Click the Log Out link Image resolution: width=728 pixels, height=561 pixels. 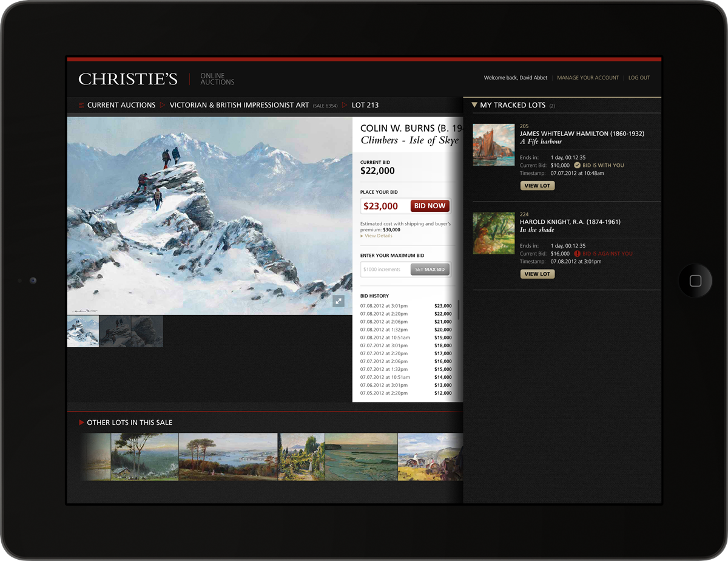pos(639,78)
